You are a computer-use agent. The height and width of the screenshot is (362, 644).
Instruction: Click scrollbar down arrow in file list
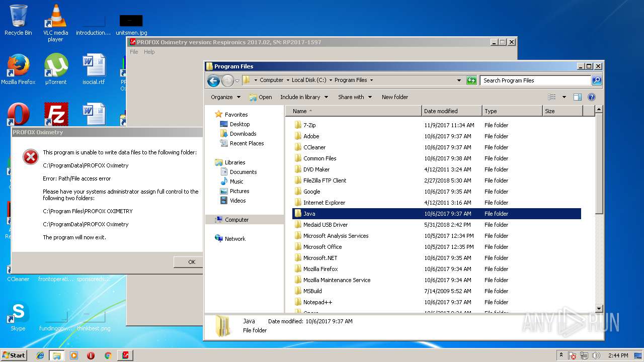coord(599,308)
